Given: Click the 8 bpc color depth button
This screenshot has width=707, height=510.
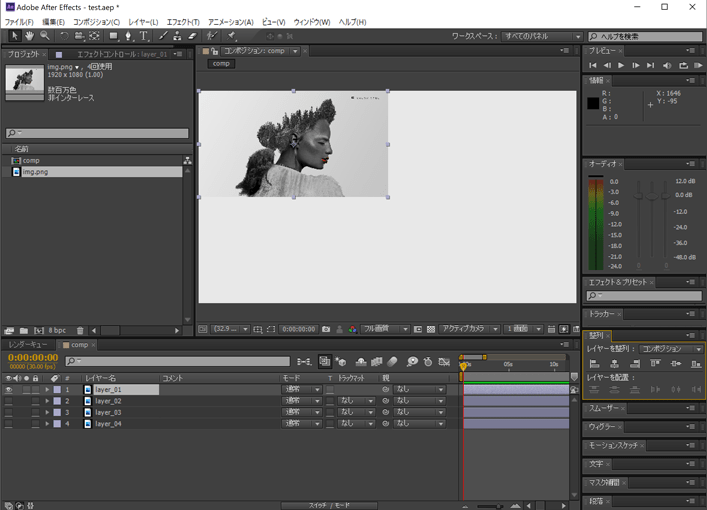Looking at the screenshot, I should coord(57,331).
